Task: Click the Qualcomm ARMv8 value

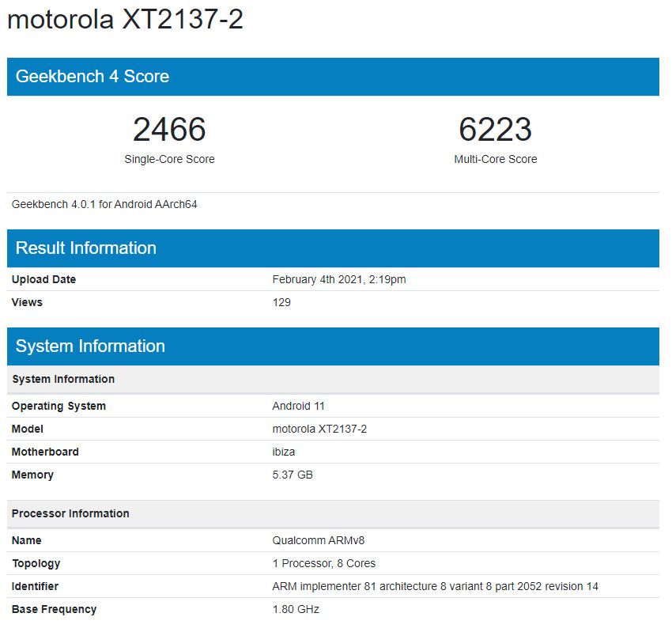Action: [319, 540]
